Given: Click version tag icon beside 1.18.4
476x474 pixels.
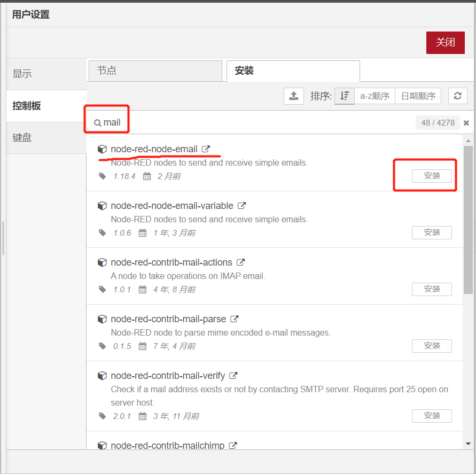Looking at the screenshot, I should [102, 176].
